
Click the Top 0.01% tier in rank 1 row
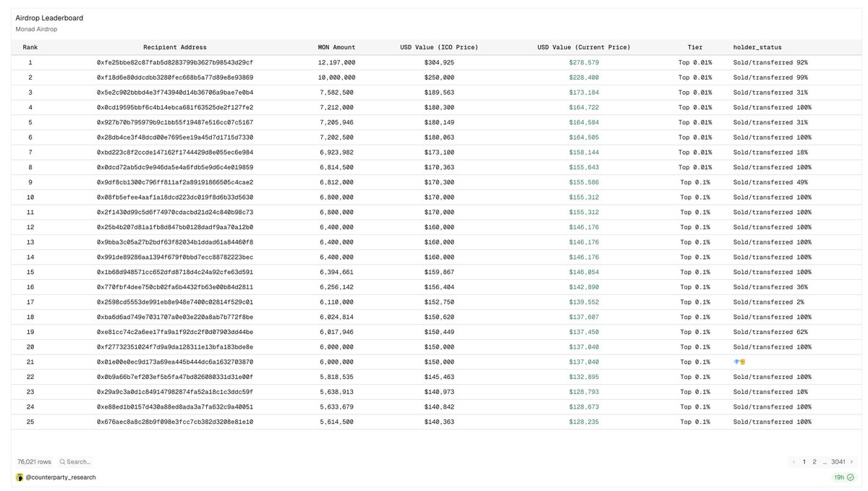pos(694,63)
